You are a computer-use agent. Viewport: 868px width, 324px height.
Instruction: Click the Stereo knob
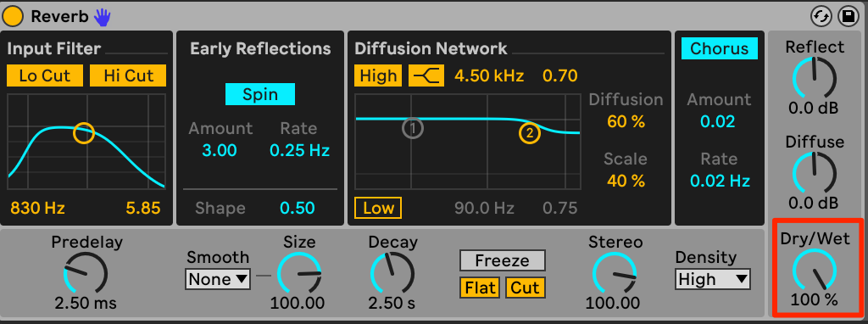(x=615, y=274)
